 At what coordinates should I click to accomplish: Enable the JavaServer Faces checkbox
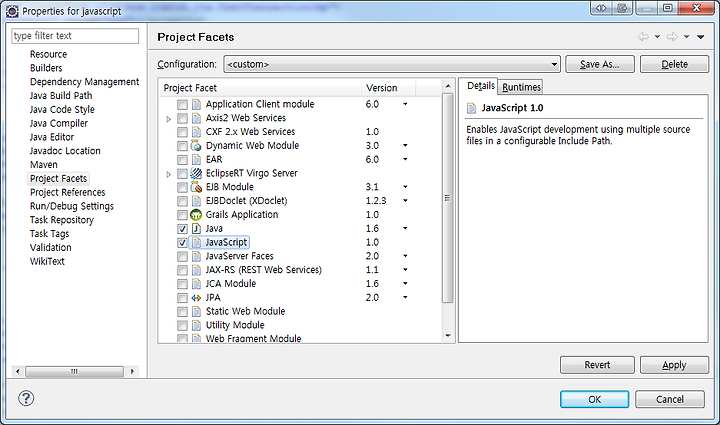(182, 256)
